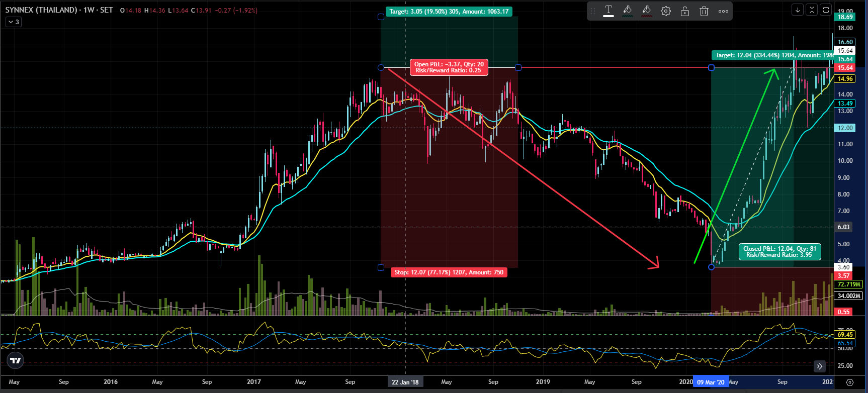Select the short position entry handle at left
Screen dimensions: 868x393
tap(381, 67)
